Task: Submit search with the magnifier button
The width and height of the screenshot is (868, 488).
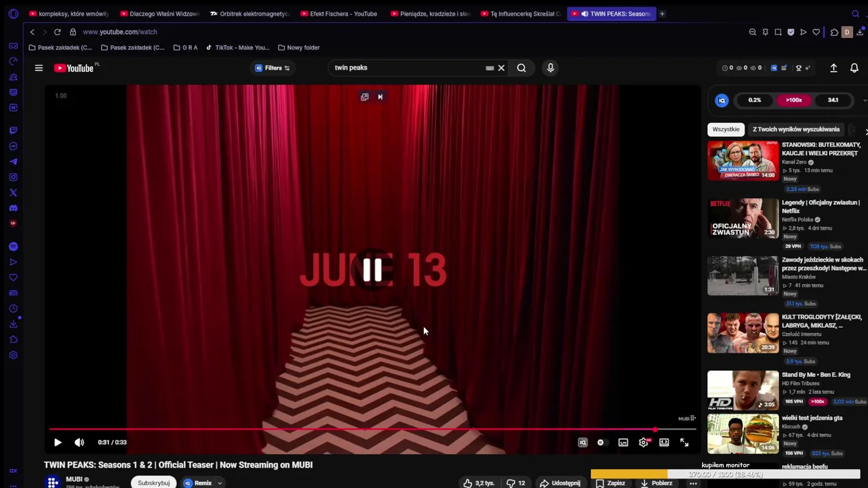Action: coord(521,68)
